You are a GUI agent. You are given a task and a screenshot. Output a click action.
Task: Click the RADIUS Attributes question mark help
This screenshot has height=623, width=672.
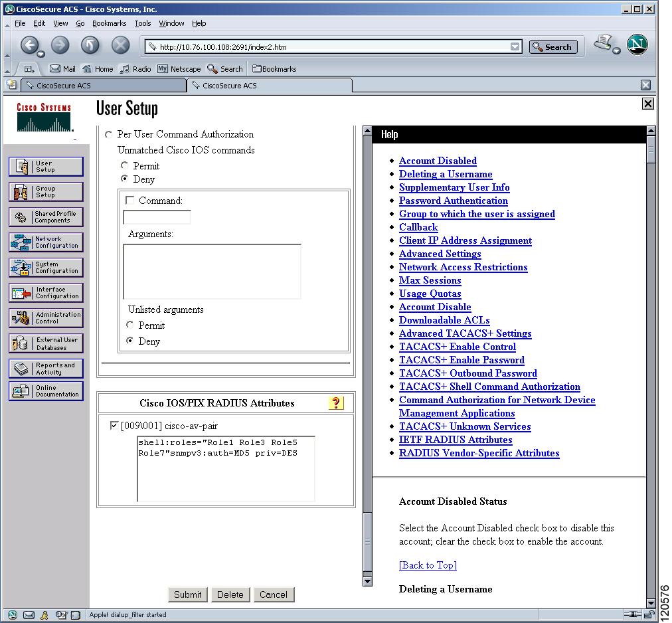coord(336,402)
